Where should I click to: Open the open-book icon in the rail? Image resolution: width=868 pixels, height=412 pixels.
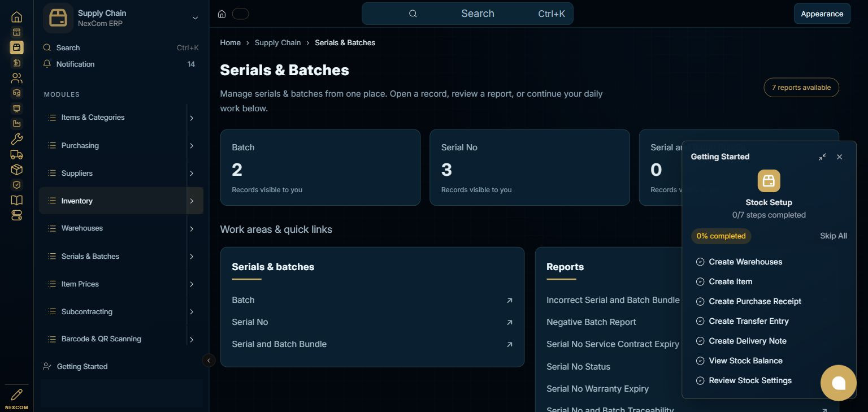pos(16,200)
